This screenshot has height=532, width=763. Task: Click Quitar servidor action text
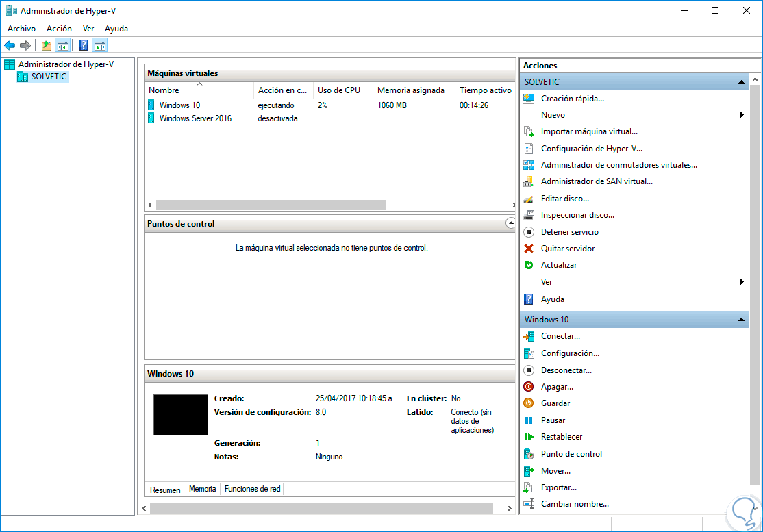point(568,249)
